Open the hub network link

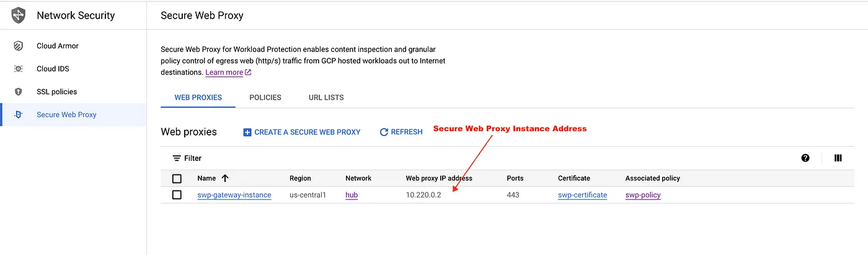[x=352, y=195]
